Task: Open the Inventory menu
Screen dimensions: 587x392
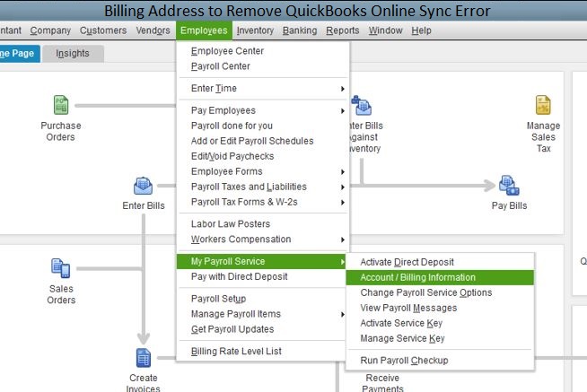Action: point(255,30)
